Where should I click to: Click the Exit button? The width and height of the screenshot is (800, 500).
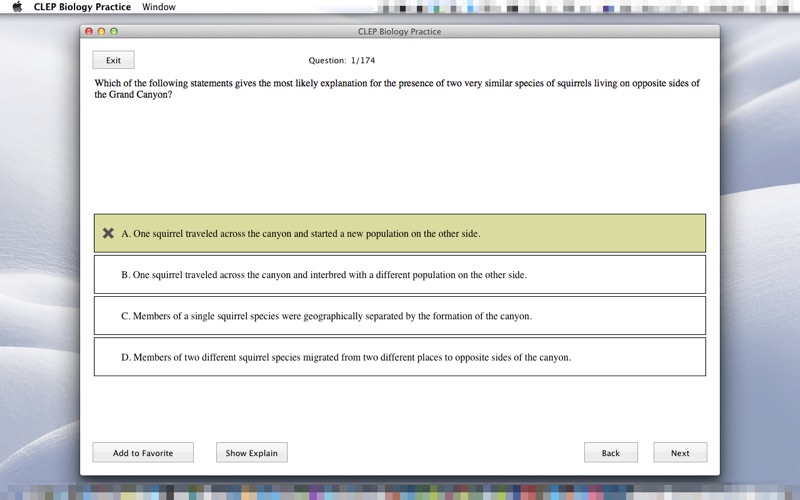113,60
